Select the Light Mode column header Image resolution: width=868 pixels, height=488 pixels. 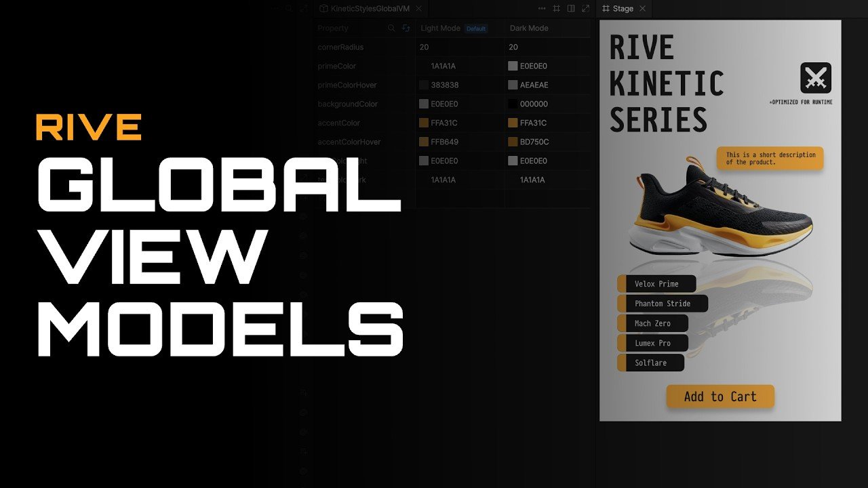[x=441, y=28]
